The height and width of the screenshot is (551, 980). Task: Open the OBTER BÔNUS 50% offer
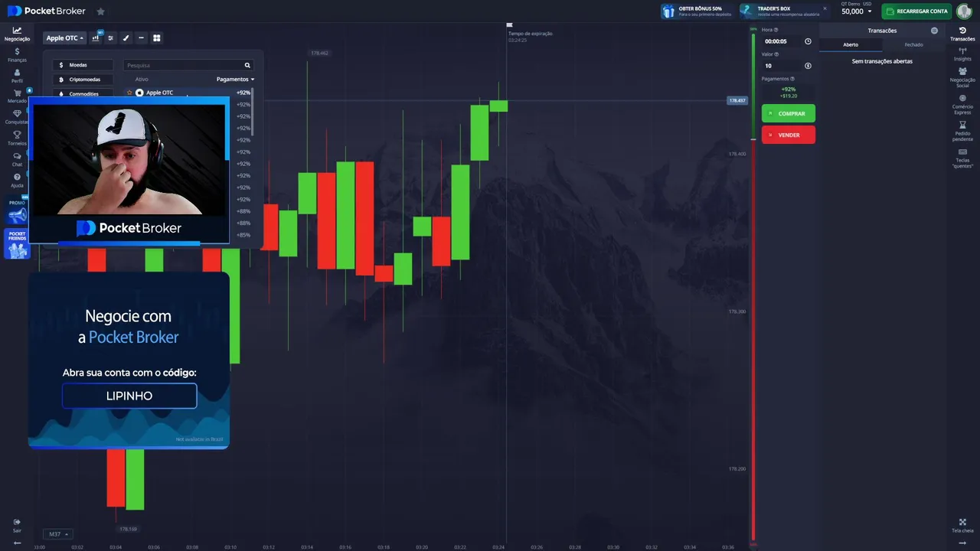[697, 11]
